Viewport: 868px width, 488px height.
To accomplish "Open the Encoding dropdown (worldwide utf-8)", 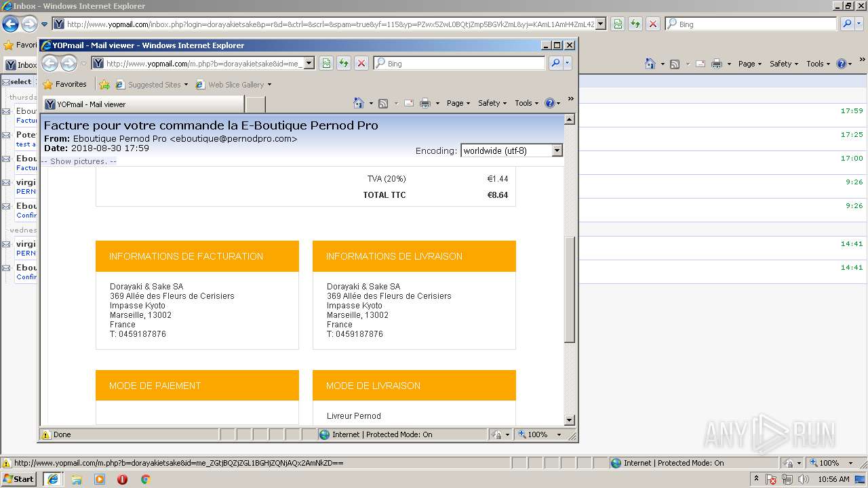I will pos(511,150).
